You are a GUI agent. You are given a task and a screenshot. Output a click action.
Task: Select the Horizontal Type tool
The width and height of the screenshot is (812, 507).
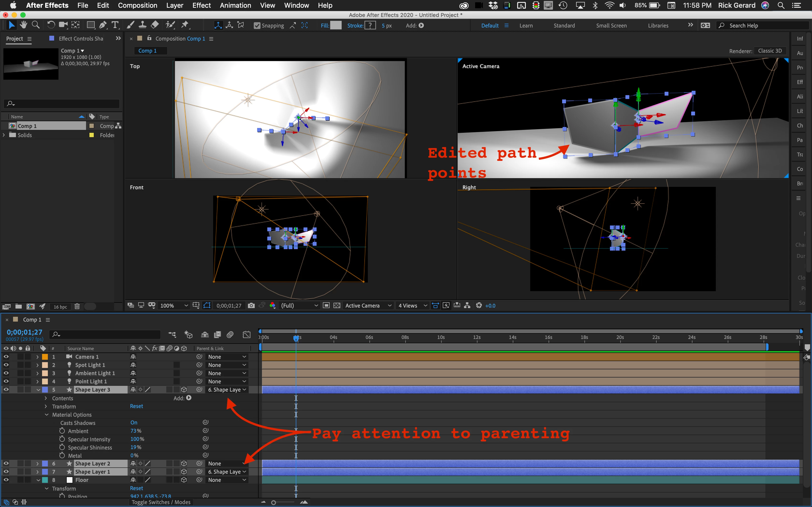tap(115, 25)
